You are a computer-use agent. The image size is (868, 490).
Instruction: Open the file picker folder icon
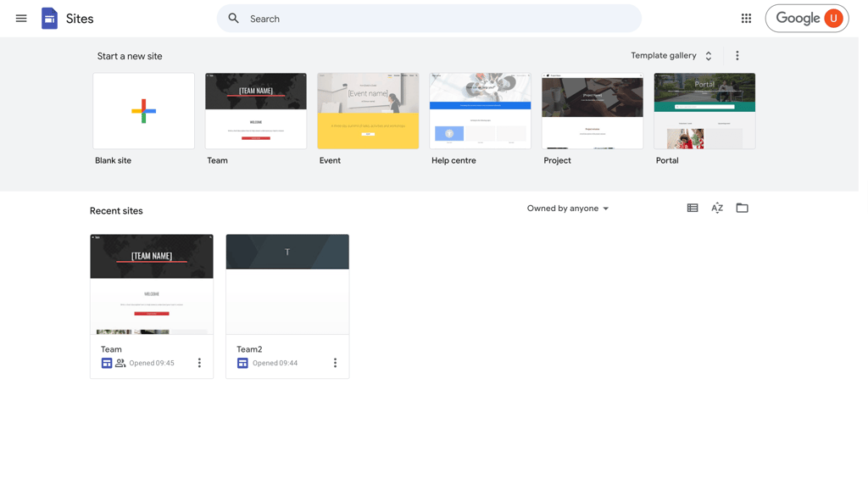tap(742, 208)
